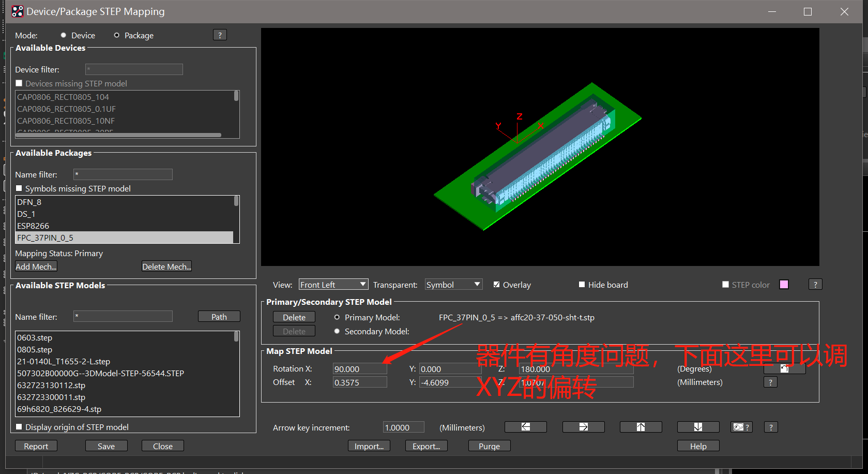Toggle the Overlay checkbox
This screenshot has height=474, width=868.
pyautogui.click(x=496, y=285)
